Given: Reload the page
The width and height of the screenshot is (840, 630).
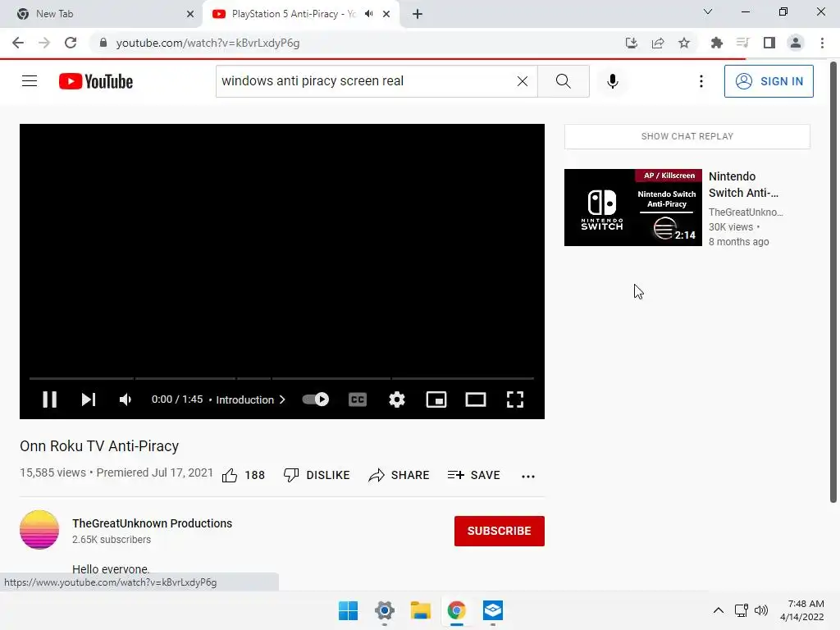Looking at the screenshot, I should click(x=71, y=43).
